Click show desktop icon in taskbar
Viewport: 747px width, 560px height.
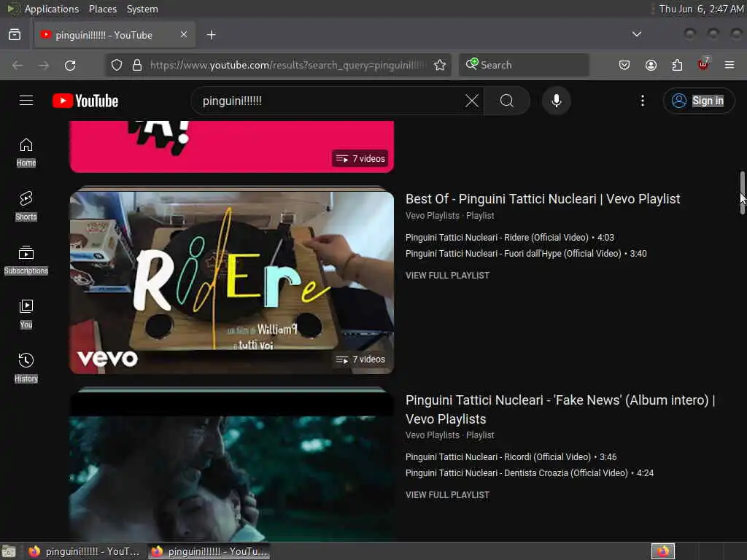coord(9,551)
